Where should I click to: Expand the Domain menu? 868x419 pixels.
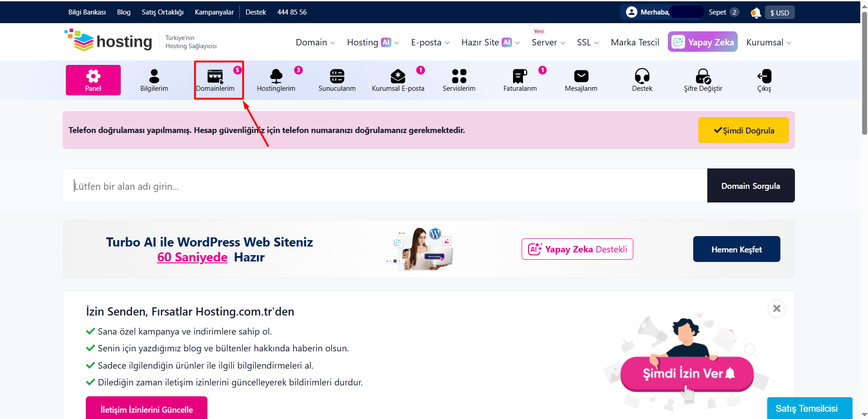click(316, 42)
